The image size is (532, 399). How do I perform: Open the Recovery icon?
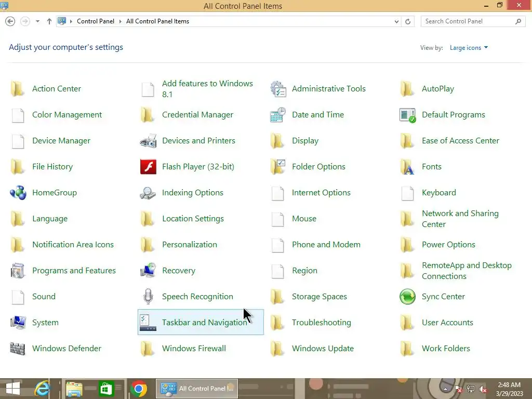[x=148, y=271]
